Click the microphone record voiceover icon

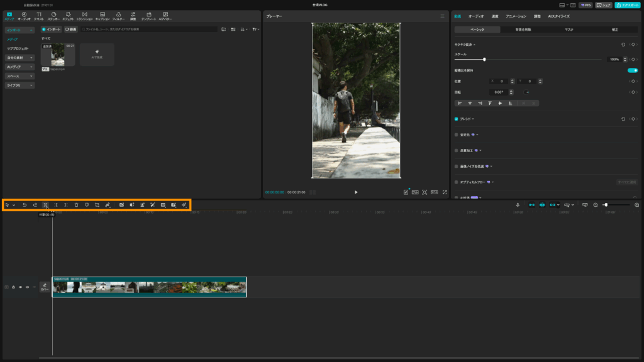pyautogui.click(x=518, y=205)
